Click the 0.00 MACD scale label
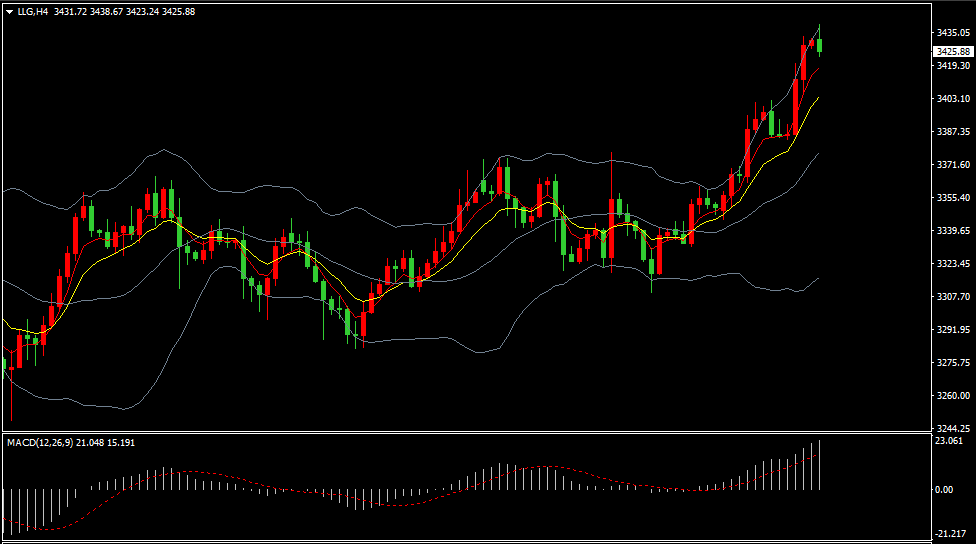Viewport: 976px width, 544px height. pyautogui.click(x=944, y=490)
